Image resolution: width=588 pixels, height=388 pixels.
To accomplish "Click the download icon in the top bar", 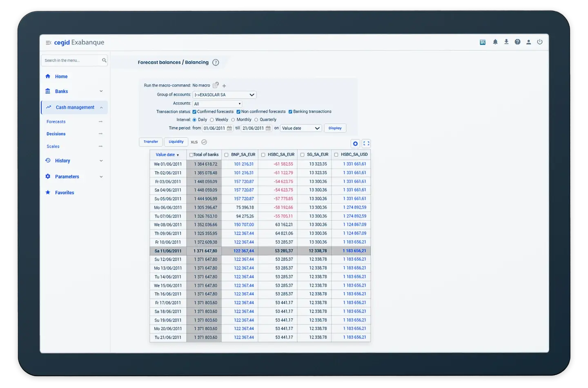I will point(506,42).
